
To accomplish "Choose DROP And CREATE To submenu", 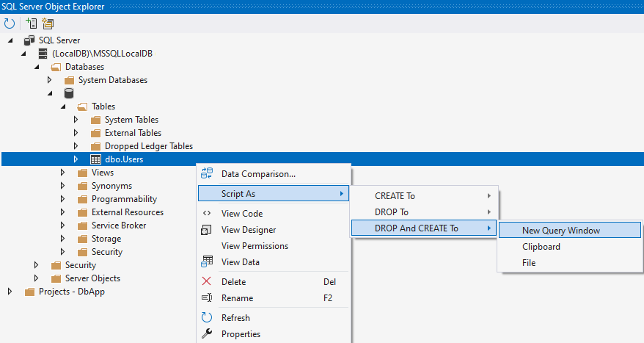I will pos(424,228).
